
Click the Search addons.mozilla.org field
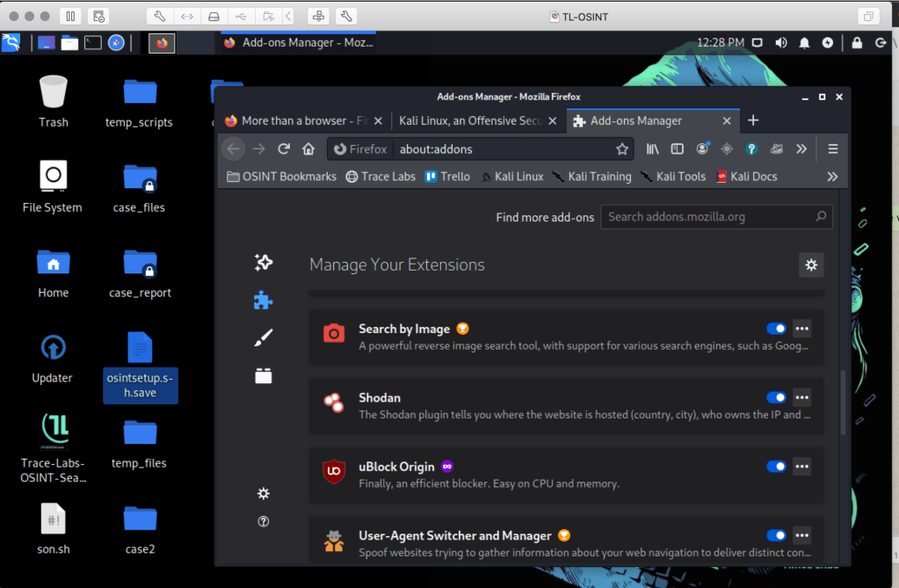tap(709, 217)
